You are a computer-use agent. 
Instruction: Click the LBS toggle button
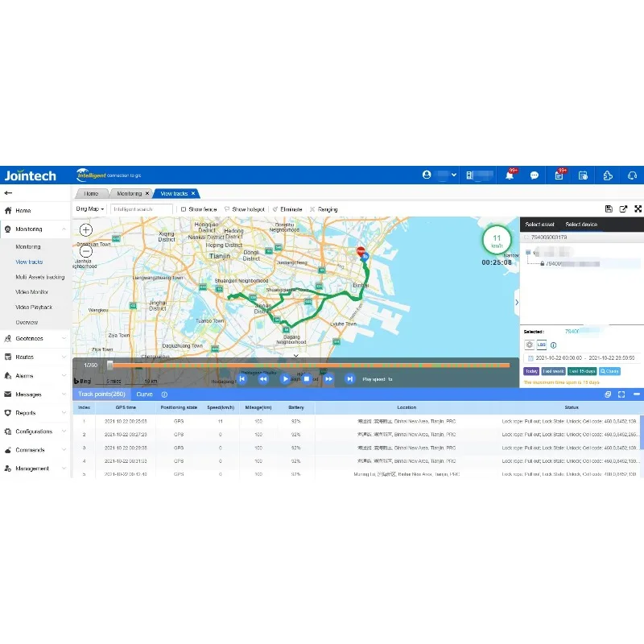point(541,345)
